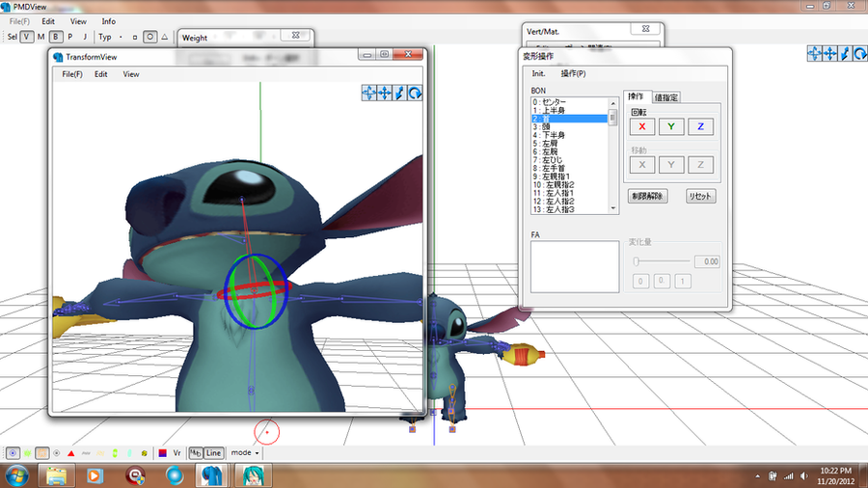Select the small square type icon
The height and width of the screenshot is (488, 868).
click(134, 37)
